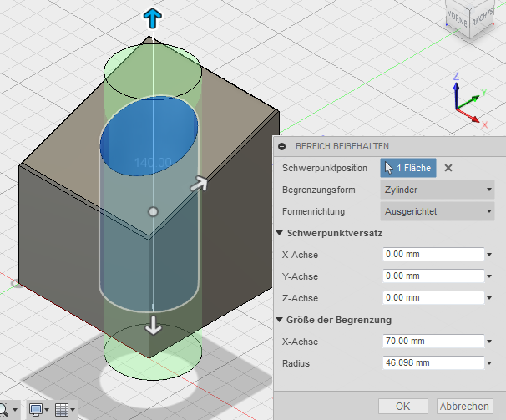Click the RECHTS face of view cube
Viewport: 506px width, 420px height.
pyautogui.click(x=482, y=18)
